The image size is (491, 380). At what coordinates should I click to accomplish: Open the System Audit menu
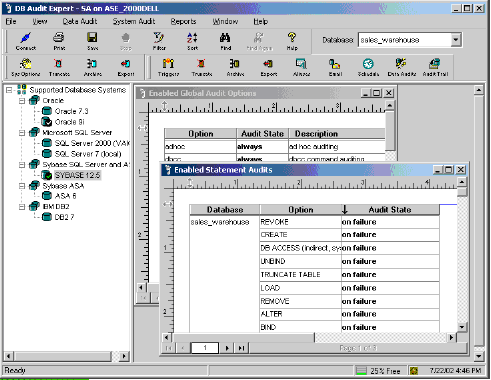click(x=134, y=22)
